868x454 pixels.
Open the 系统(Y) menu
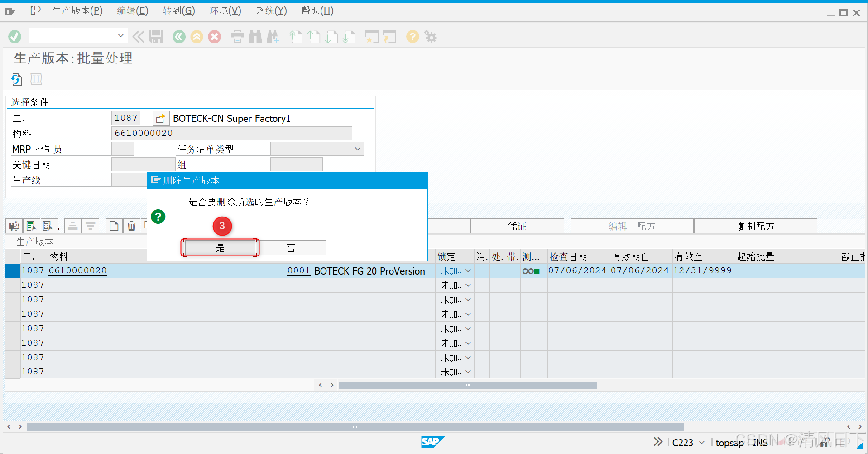(x=271, y=11)
